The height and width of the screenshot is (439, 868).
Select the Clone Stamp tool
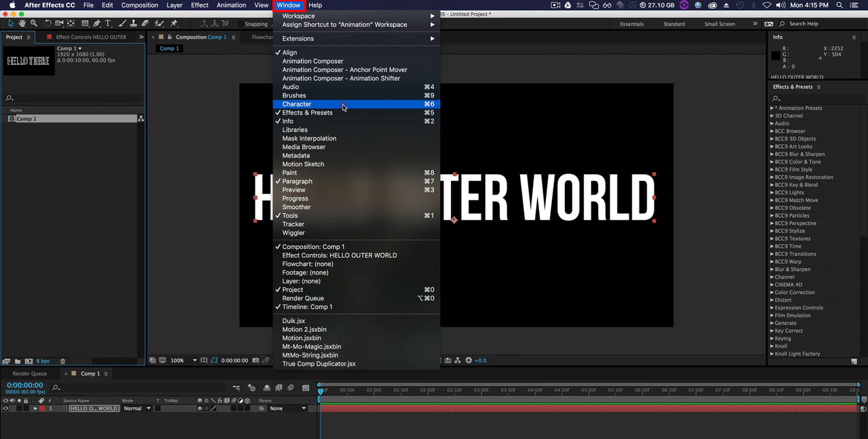coord(134,24)
